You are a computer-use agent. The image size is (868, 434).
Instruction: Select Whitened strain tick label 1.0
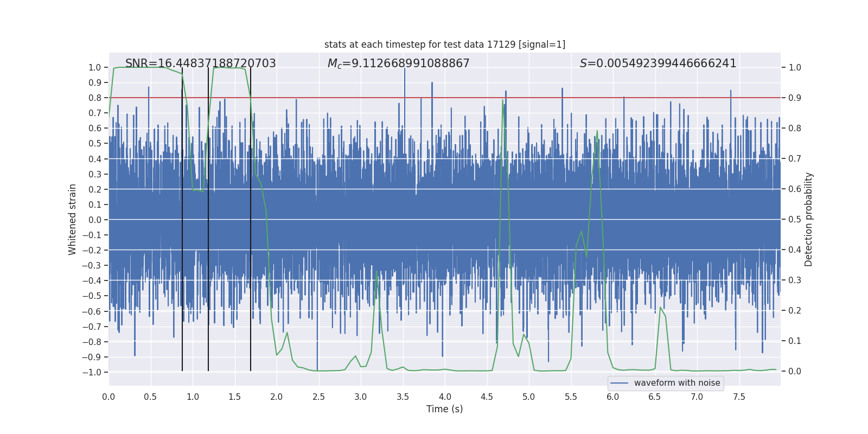(95, 67)
